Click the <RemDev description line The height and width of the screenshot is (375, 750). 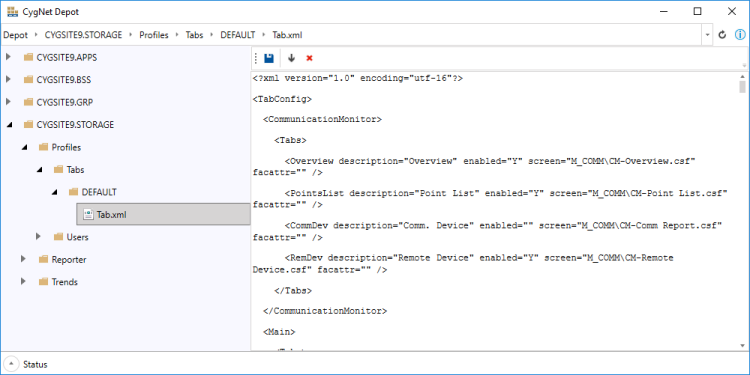point(479,258)
